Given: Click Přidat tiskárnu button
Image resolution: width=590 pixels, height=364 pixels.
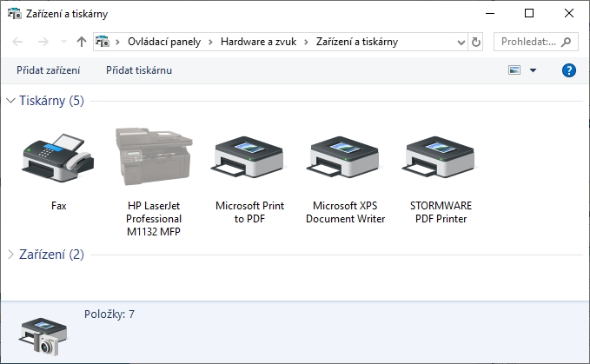Looking at the screenshot, I should pyautogui.click(x=139, y=70).
